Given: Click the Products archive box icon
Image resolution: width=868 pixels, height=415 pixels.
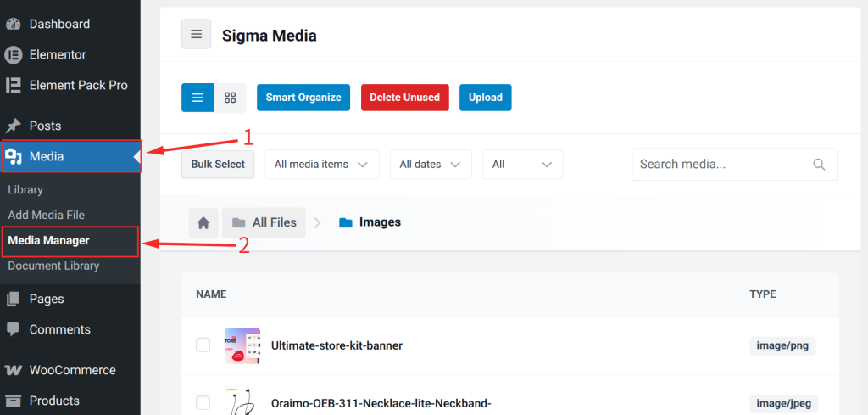Looking at the screenshot, I should click(x=13, y=401).
